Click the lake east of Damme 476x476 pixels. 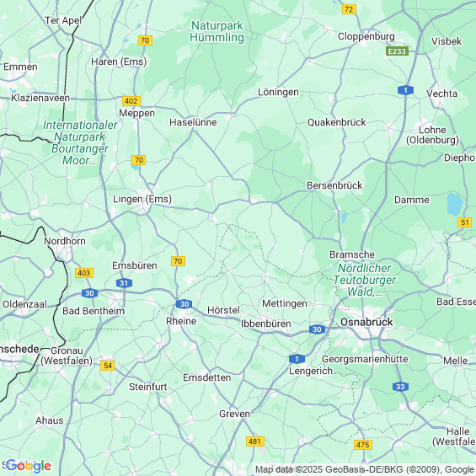[x=455, y=204]
